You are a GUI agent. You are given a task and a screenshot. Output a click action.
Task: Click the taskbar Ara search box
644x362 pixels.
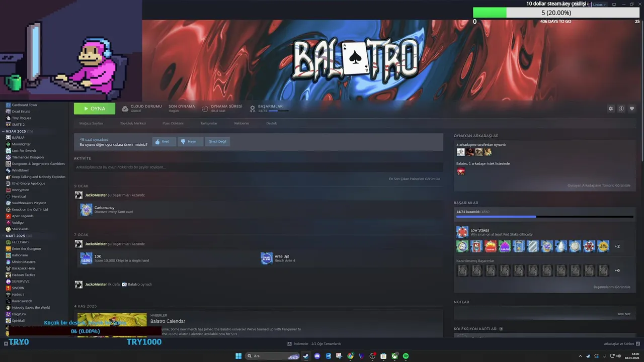[273, 356]
